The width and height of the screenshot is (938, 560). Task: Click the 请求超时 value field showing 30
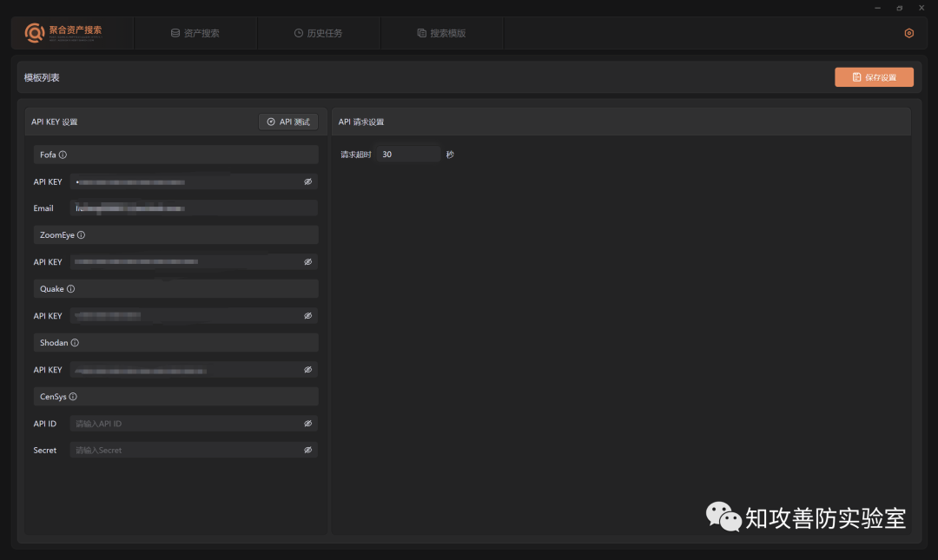[408, 155]
